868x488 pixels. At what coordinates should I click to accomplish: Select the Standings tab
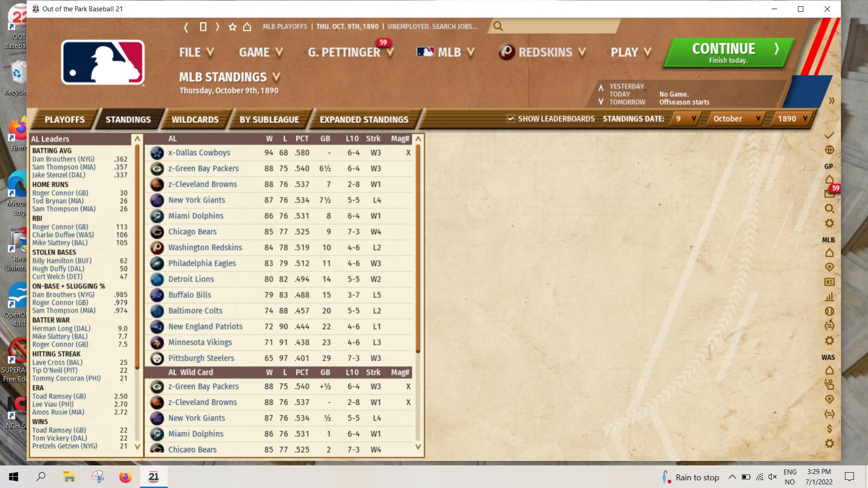coord(128,119)
